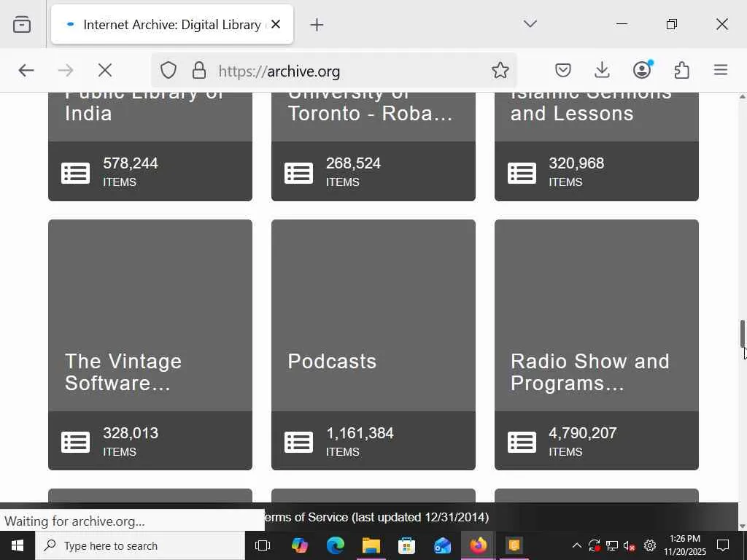
Task: Click the page's vertical scrollbar thumb
Action: (x=743, y=334)
